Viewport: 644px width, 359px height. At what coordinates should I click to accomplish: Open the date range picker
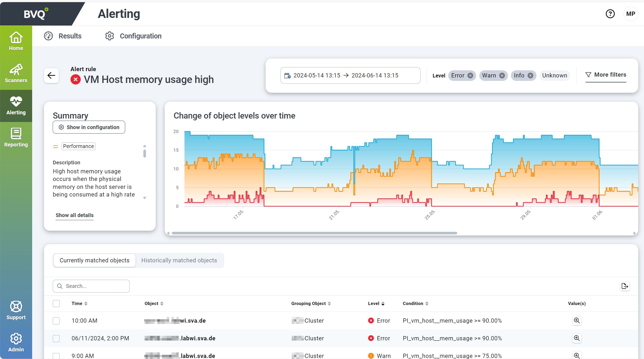pyautogui.click(x=350, y=76)
